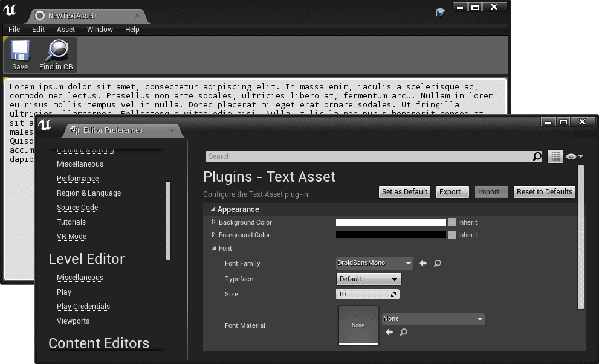599x364 pixels.
Task: Click Unreal logo in Editor Preferences window
Action: point(45,124)
